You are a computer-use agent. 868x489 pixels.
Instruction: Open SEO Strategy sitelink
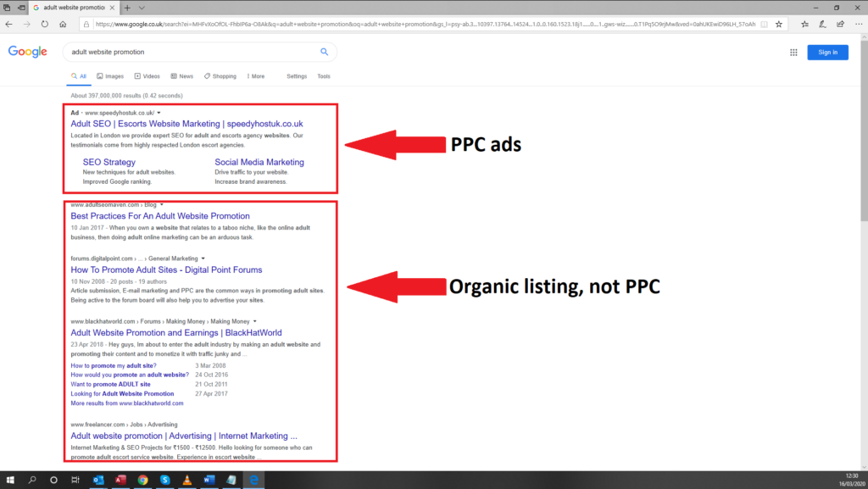tap(109, 162)
